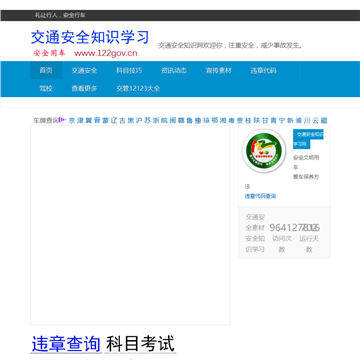360x360 pixels.
Task: Select plate prefix 黑
Action: pos(131,120)
